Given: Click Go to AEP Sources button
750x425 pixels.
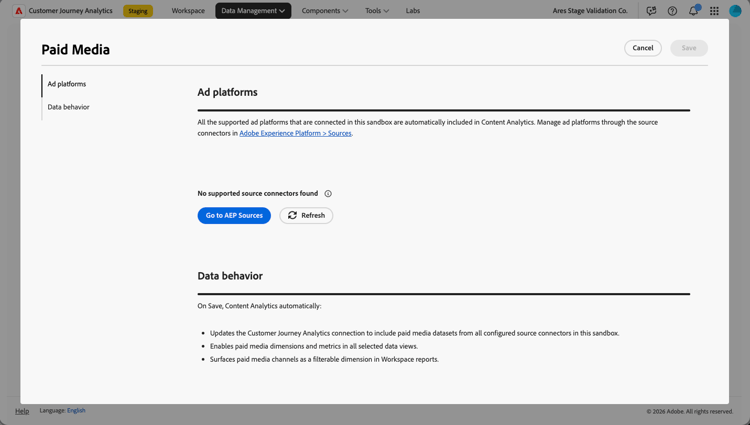Looking at the screenshot, I should (x=234, y=216).
